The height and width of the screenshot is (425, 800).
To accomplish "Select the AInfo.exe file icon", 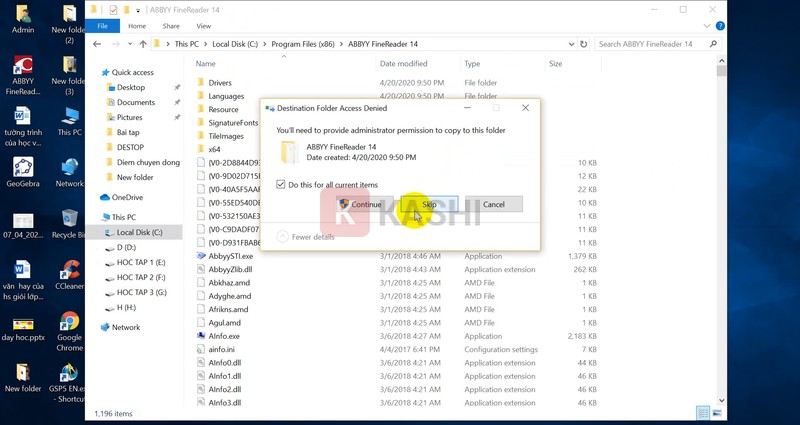I will pyautogui.click(x=201, y=336).
